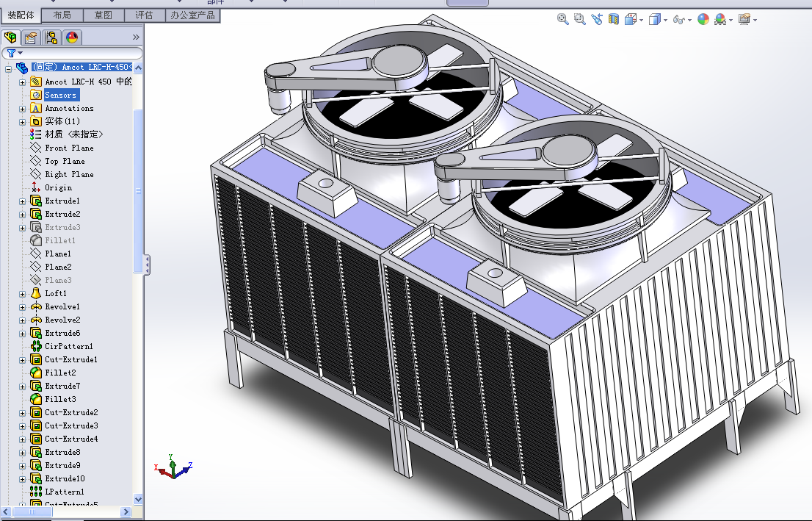Open Hide/Show Items dropdown arrow
The width and height of the screenshot is (812, 521).
click(690, 21)
